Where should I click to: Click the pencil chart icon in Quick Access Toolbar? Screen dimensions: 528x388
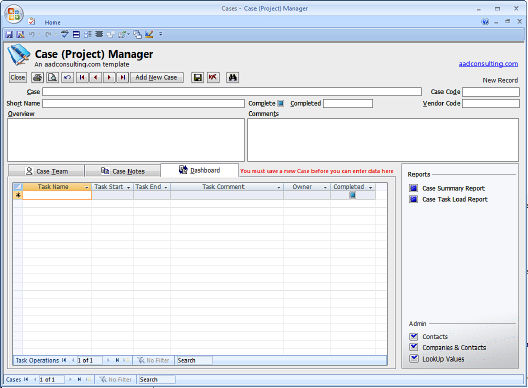pyautogui.click(x=149, y=34)
